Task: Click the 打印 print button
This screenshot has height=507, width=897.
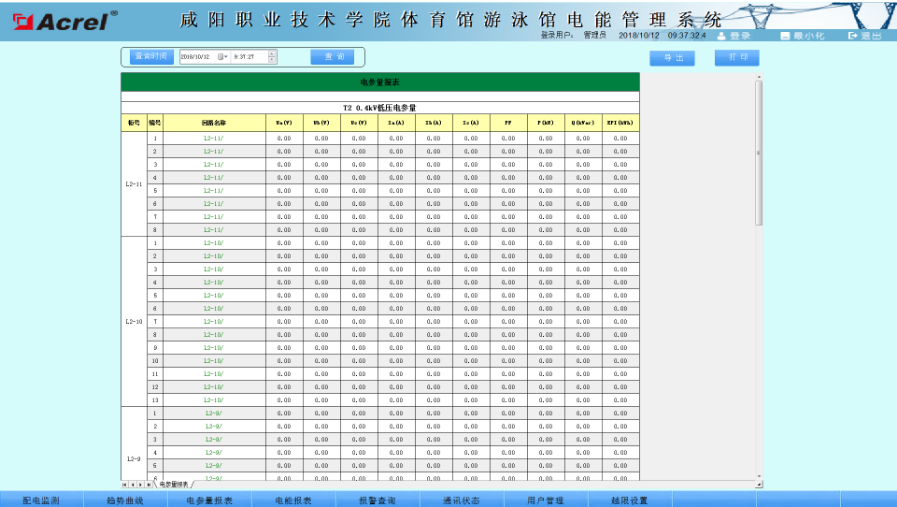Action: (x=737, y=58)
